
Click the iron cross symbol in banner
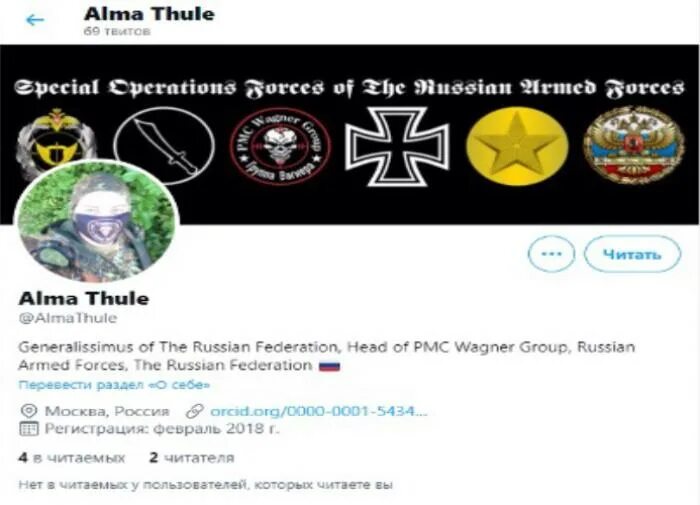point(397,146)
